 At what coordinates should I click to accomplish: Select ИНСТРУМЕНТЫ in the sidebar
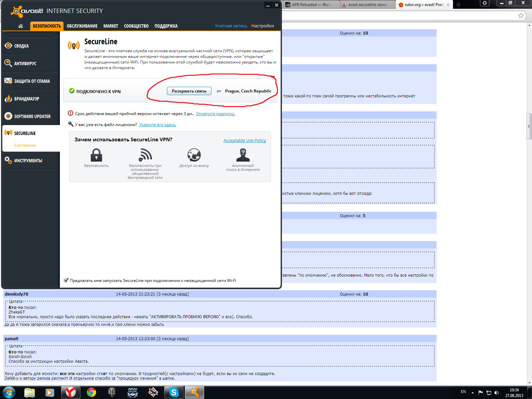tap(31, 160)
